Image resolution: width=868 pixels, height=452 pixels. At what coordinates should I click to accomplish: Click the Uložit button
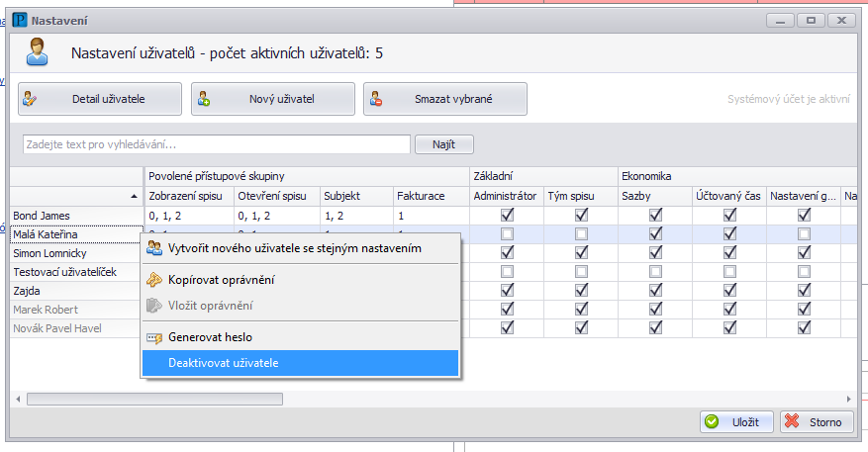tap(736, 422)
